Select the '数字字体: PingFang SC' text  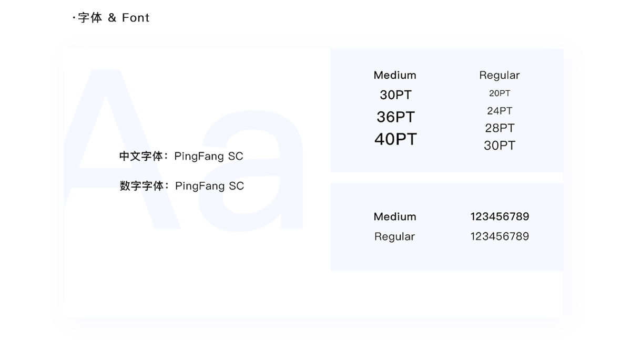tap(182, 186)
